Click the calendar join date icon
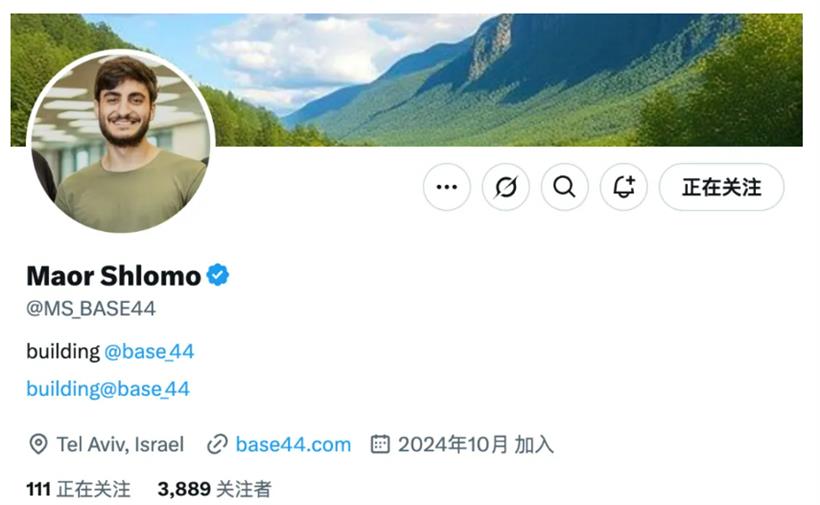Image resolution: width=820 pixels, height=505 pixels. tap(380, 444)
